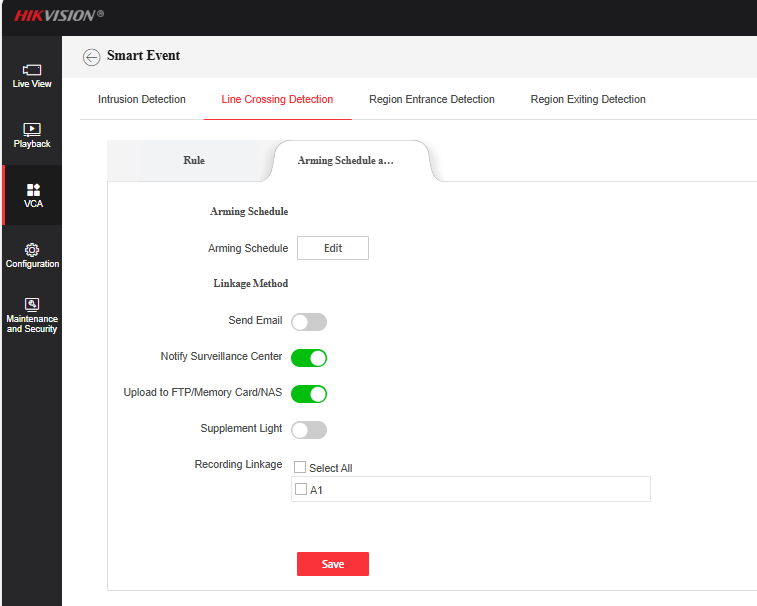Viewport: 757px width, 606px height.
Task: Enable the Supplement Light switch
Action: [308, 430]
